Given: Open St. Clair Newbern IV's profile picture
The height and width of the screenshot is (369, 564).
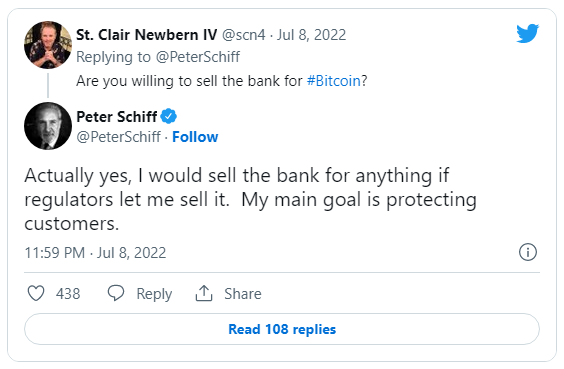Looking at the screenshot, I should pos(48,45).
